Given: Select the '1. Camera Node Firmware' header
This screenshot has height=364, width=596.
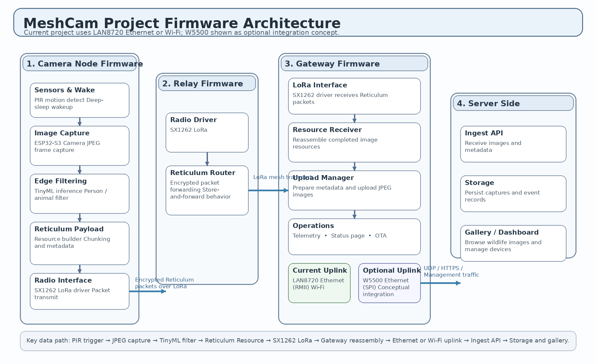Looking at the screenshot, I should [x=79, y=64].
